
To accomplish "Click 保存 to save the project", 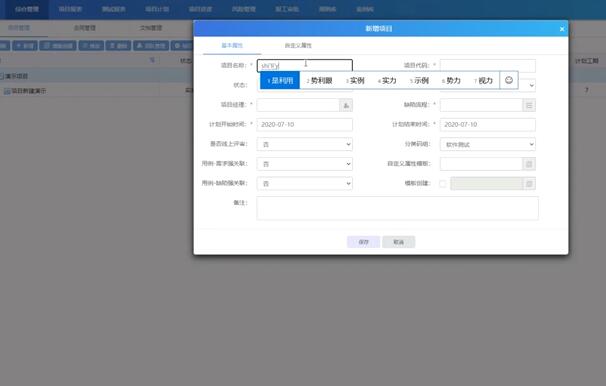I will click(x=363, y=242).
